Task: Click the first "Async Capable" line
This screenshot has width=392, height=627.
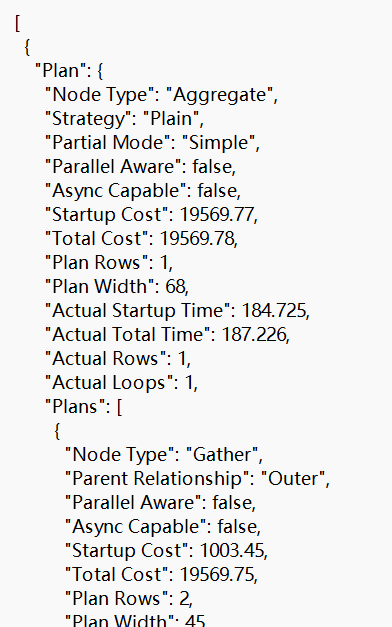Action: coord(143,191)
